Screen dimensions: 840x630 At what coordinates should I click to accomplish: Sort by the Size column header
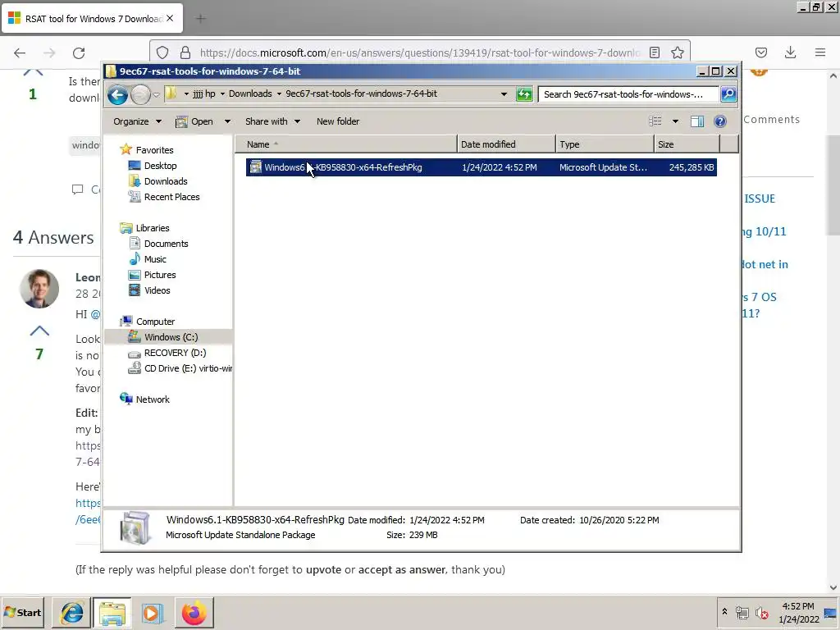coord(687,144)
